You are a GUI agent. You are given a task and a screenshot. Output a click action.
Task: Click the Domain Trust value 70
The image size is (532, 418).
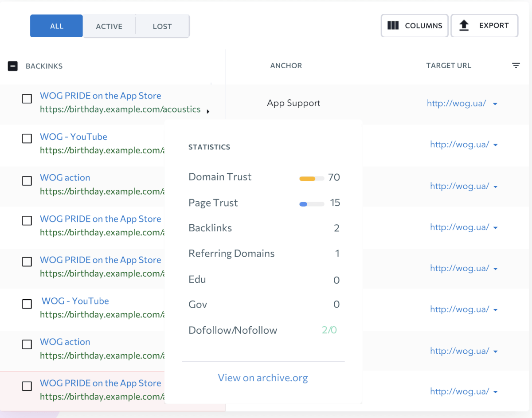coord(334,177)
